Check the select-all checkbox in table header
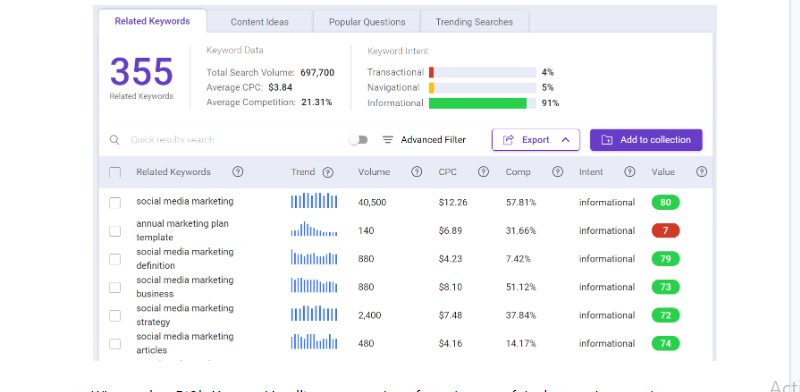Image resolution: width=800 pixels, height=392 pixels. pyautogui.click(x=115, y=173)
